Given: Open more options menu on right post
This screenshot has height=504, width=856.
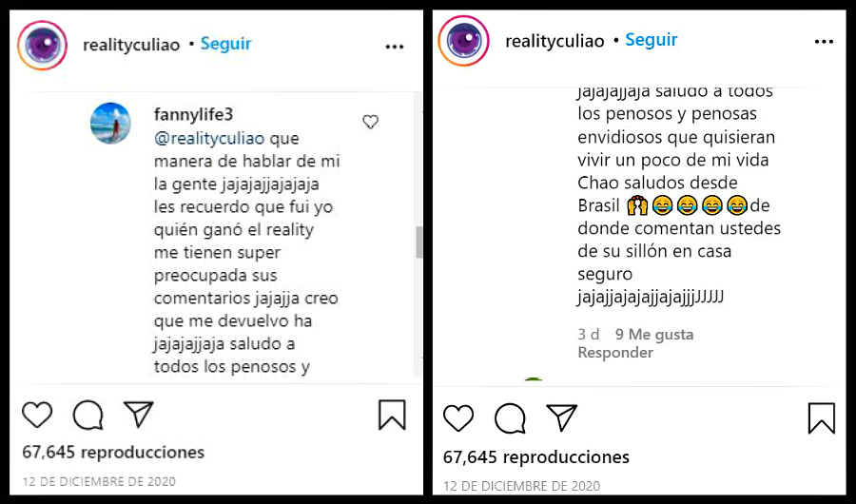Looking at the screenshot, I should (825, 42).
